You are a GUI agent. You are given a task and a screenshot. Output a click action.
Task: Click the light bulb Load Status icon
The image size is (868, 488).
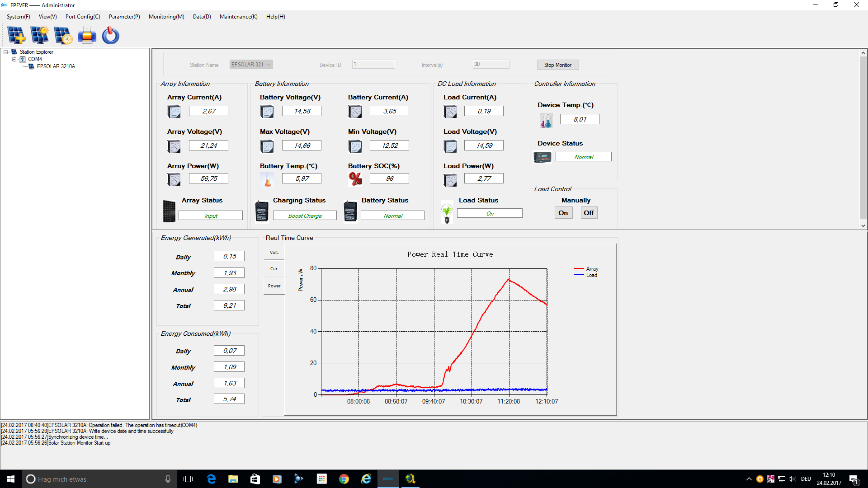(447, 212)
